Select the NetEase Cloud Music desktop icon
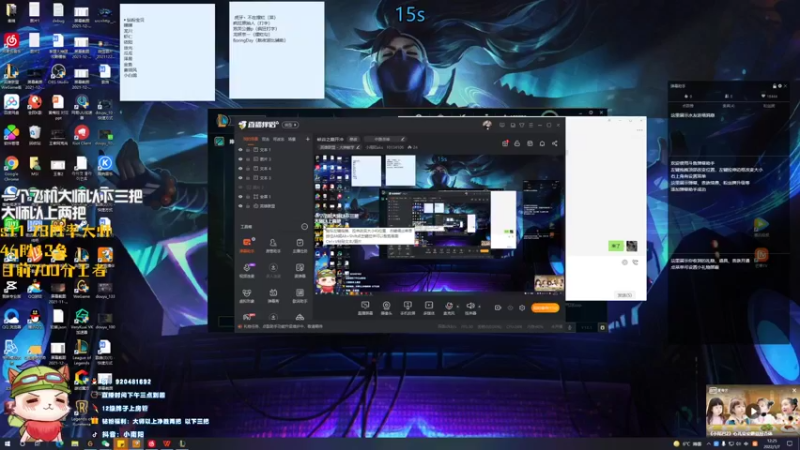This screenshot has width=800, height=450. pos(11,43)
